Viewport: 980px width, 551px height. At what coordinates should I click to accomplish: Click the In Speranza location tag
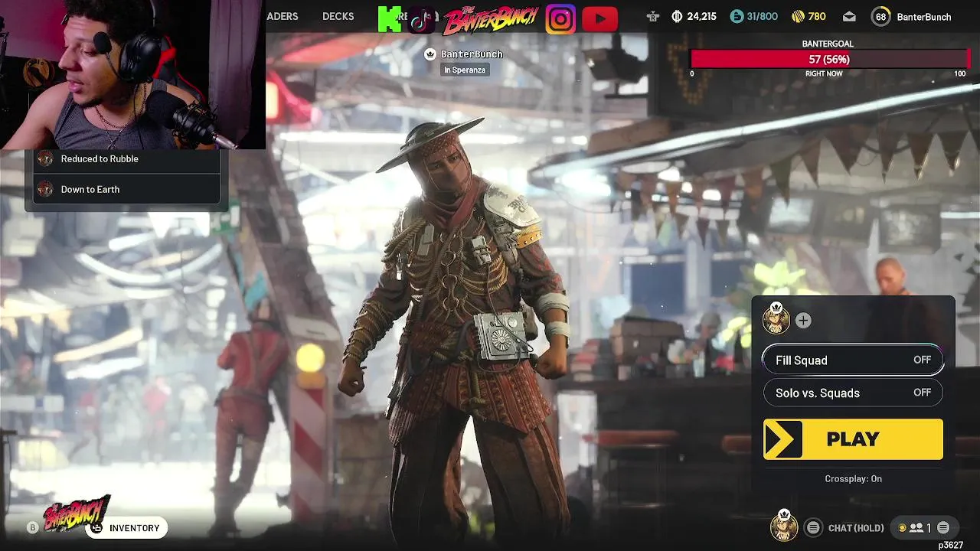coord(465,70)
